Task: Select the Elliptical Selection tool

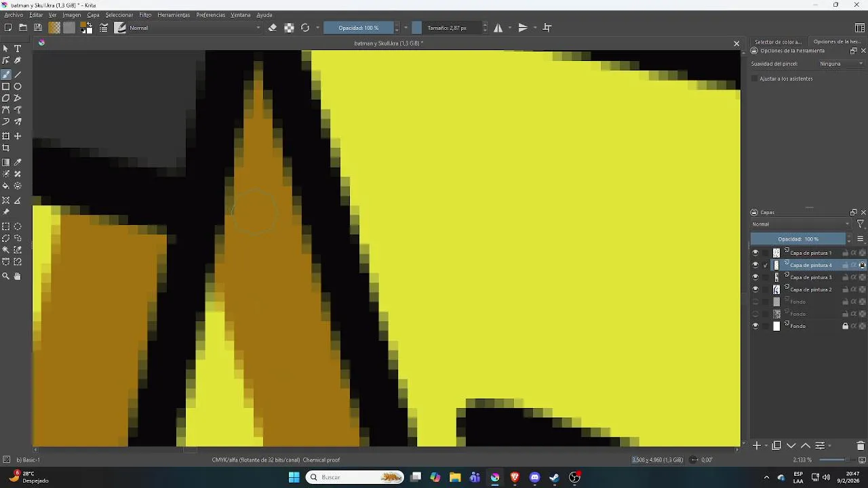Action: pos(18,227)
